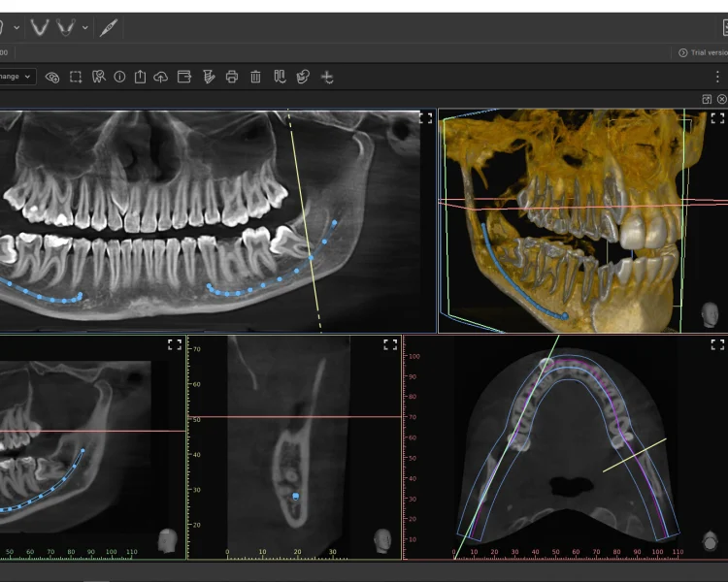Click head orientation icon in cross-section view

[382, 540]
